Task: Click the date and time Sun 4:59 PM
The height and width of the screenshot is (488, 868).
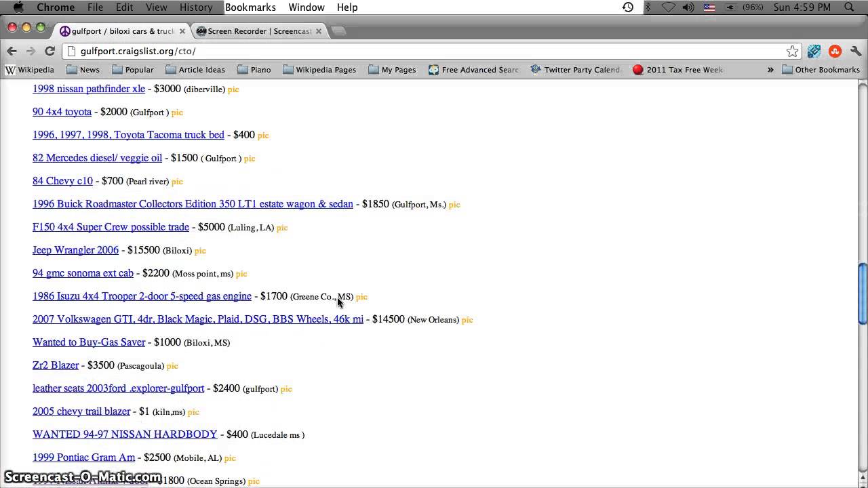Action: click(802, 7)
